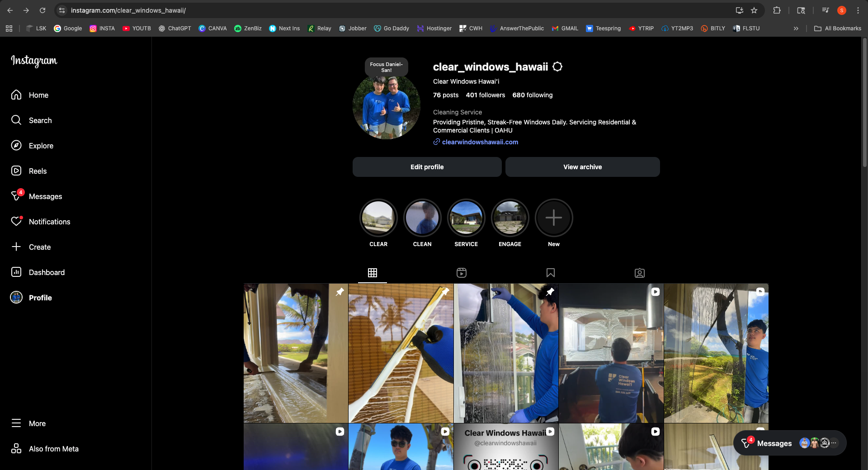Click the Instagram wordmark logo
The image size is (868, 470).
pyautogui.click(x=33, y=61)
